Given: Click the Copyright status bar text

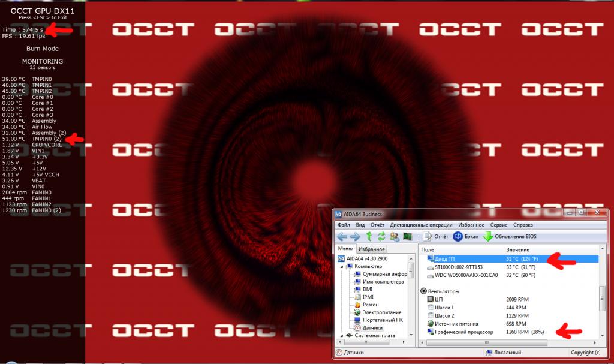Looking at the screenshot, I should [x=585, y=353].
